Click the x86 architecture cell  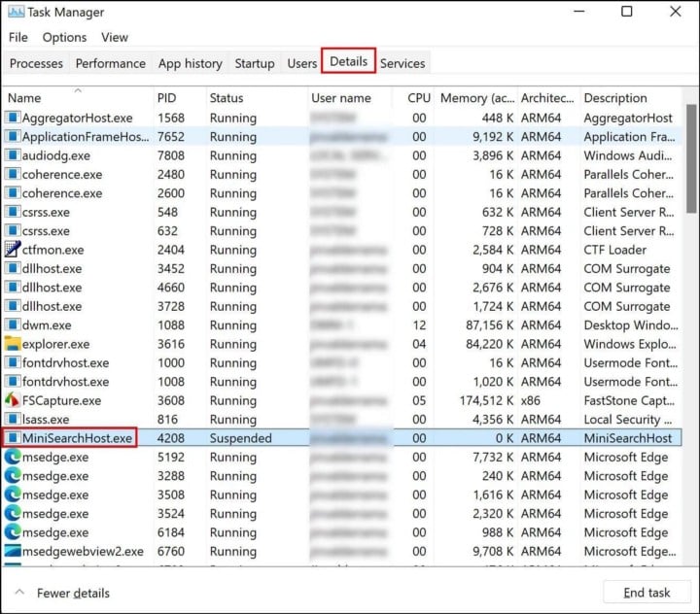[531, 400]
